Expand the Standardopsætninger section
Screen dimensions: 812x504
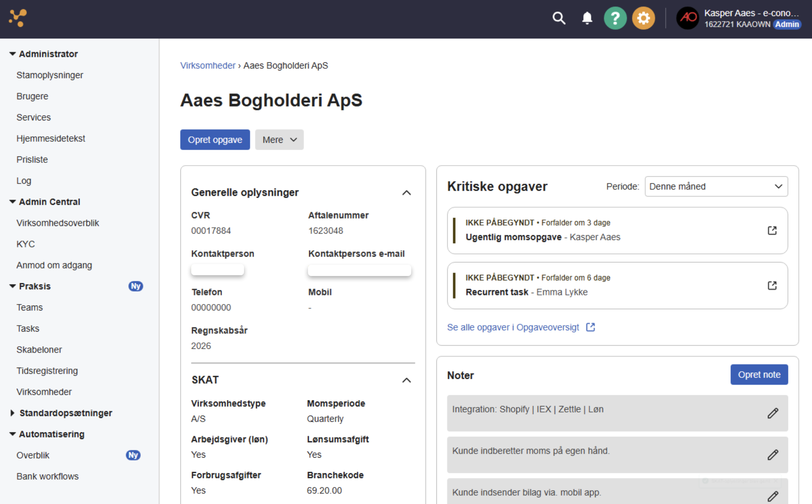tap(12, 413)
